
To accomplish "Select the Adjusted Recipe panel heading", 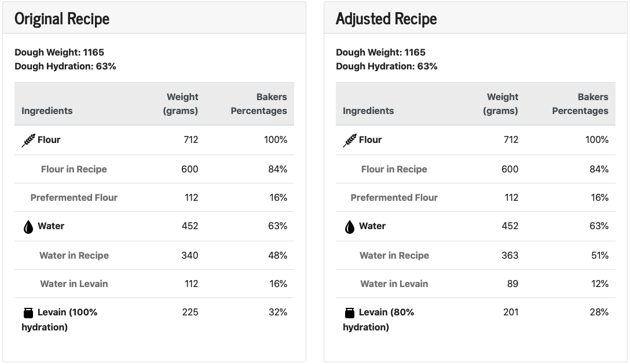I will [386, 19].
